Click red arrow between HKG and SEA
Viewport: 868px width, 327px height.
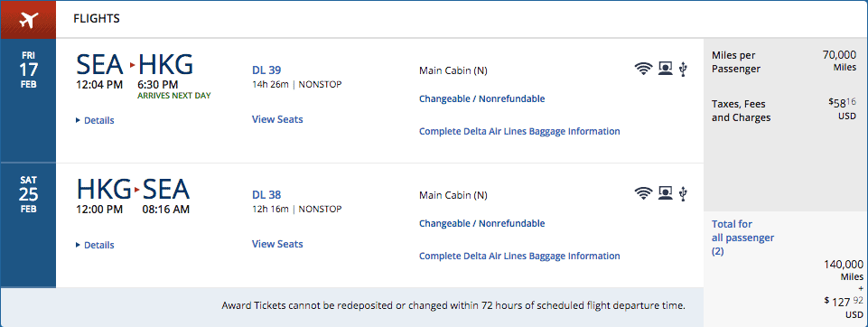(136, 191)
